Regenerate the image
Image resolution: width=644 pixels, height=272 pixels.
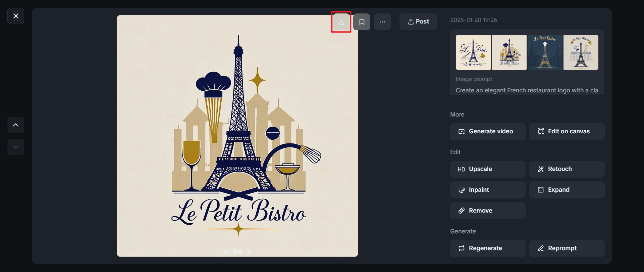tap(488, 248)
